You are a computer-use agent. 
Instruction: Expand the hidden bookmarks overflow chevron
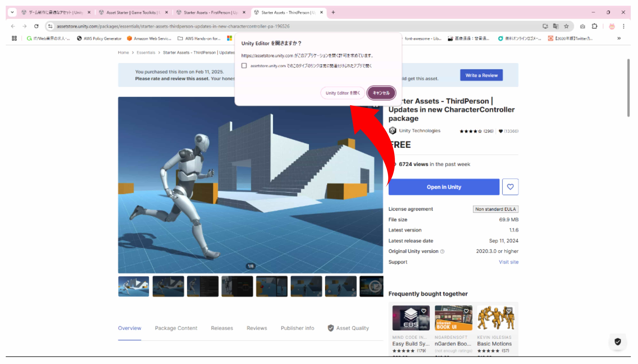(619, 38)
